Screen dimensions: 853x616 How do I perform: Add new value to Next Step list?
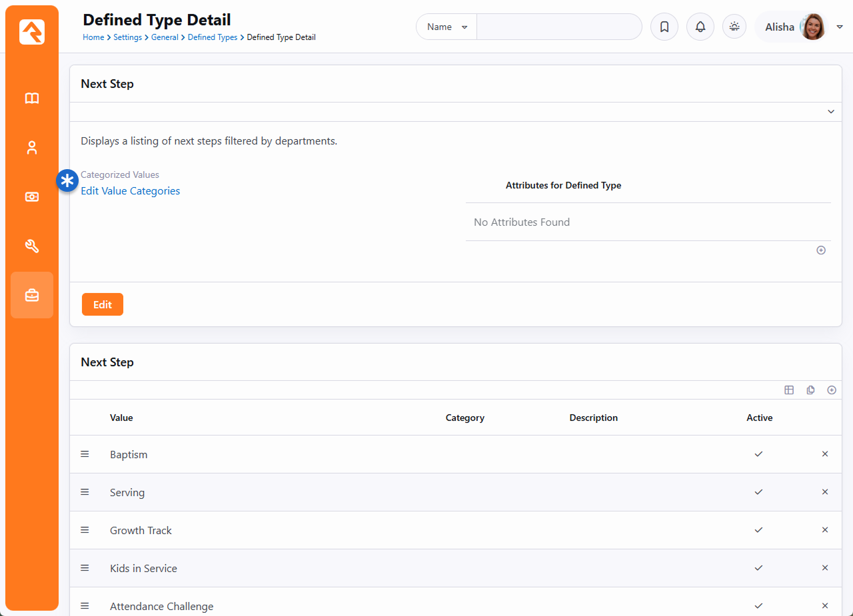point(832,390)
